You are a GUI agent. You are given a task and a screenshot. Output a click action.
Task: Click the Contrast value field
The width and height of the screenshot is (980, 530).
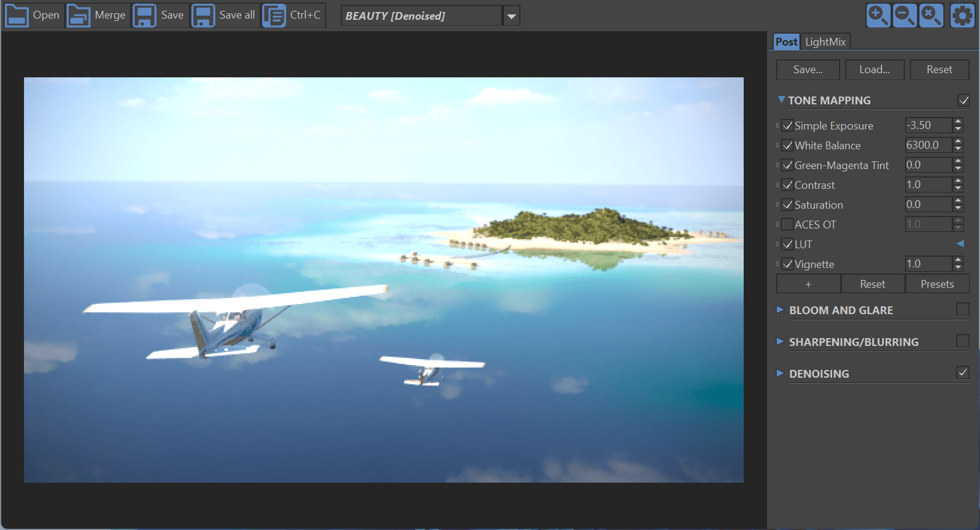pyautogui.click(x=928, y=185)
